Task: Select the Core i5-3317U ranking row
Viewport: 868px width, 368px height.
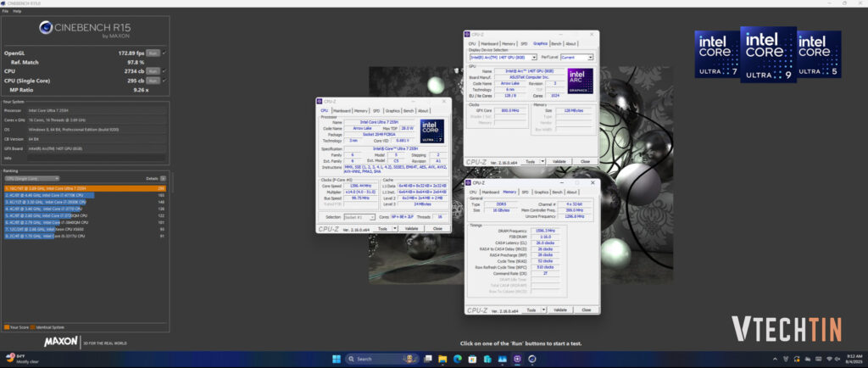Action: click(x=85, y=236)
